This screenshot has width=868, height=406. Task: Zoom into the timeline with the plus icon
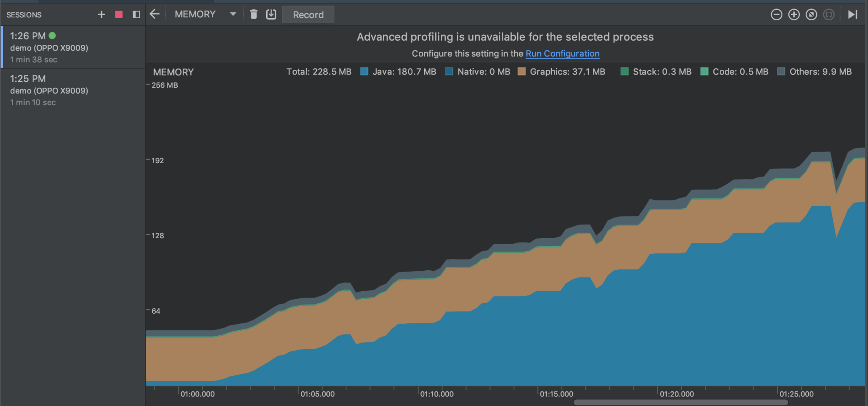pyautogui.click(x=794, y=14)
